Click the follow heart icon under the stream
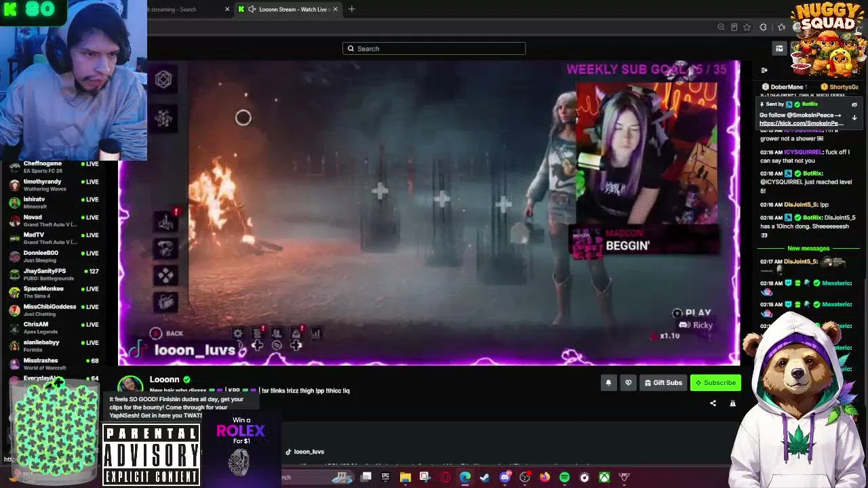The height and width of the screenshot is (488, 868). coord(628,383)
